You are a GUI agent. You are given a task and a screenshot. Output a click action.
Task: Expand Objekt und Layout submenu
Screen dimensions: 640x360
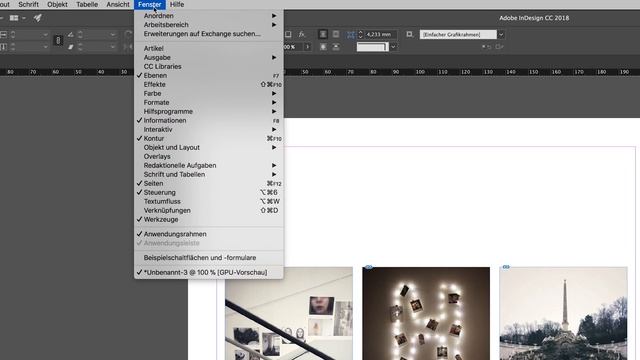point(209,147)
